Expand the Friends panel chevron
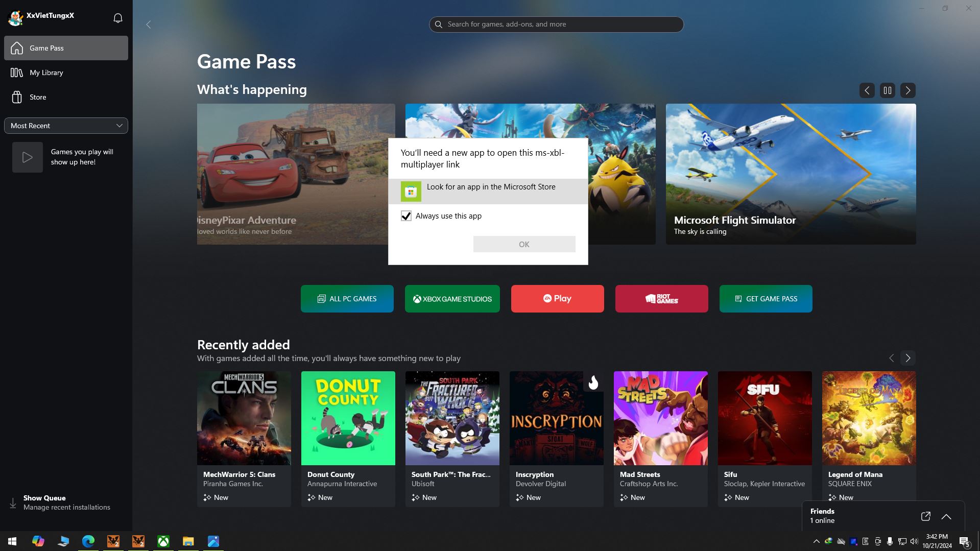This screenshot has height=551, width=980. (946, 516)
